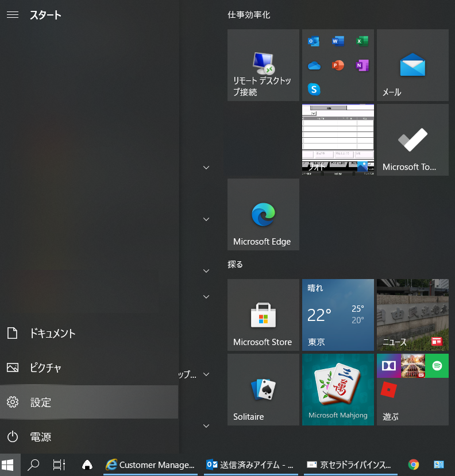Screen dimensions: 455x476
Task: Open the Photos (フォト) live tile
Action: [338, 140]
